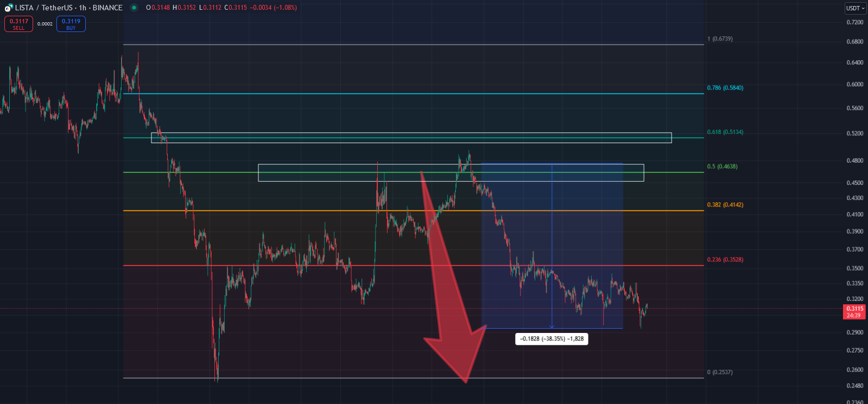Click the red current price label 0.3115
This screenshot has width=868, height=404.
854,309
